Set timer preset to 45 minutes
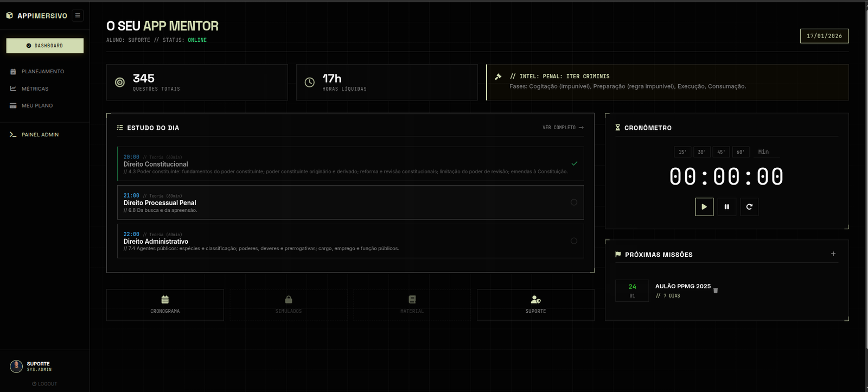Viewport: 868px width, 392px height. (x=722, y=152)
